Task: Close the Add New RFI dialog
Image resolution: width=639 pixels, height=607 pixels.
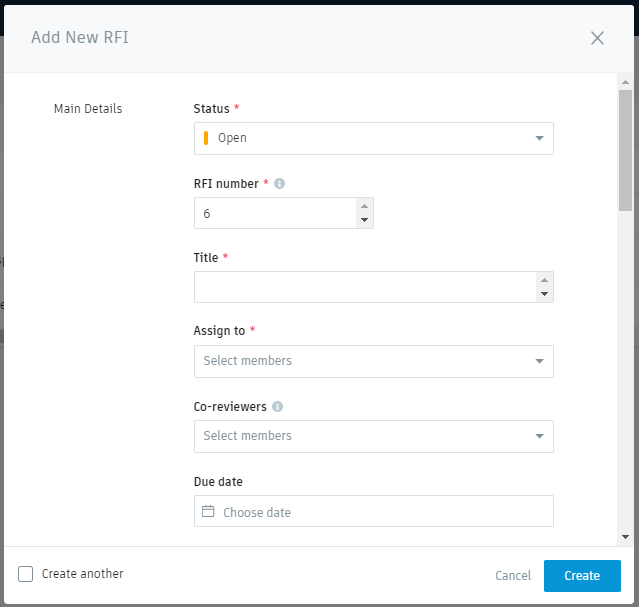Action: coord(597,38)
